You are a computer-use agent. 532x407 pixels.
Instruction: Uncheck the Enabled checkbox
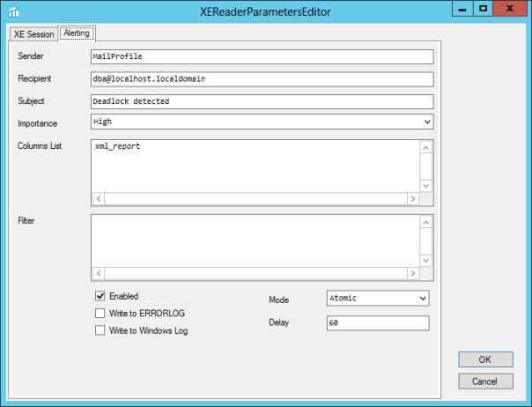tap(100, 296)
